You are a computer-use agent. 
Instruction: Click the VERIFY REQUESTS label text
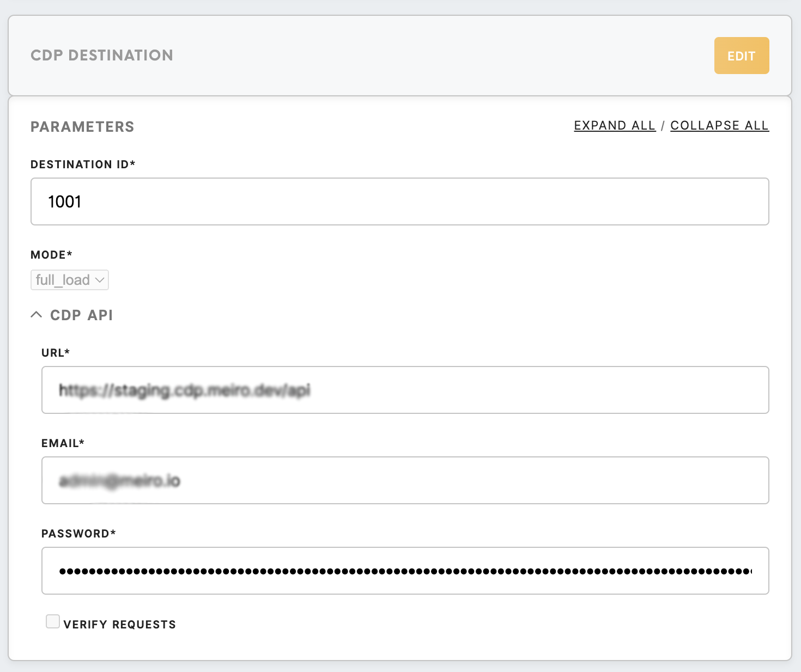(x=119, y=625)
